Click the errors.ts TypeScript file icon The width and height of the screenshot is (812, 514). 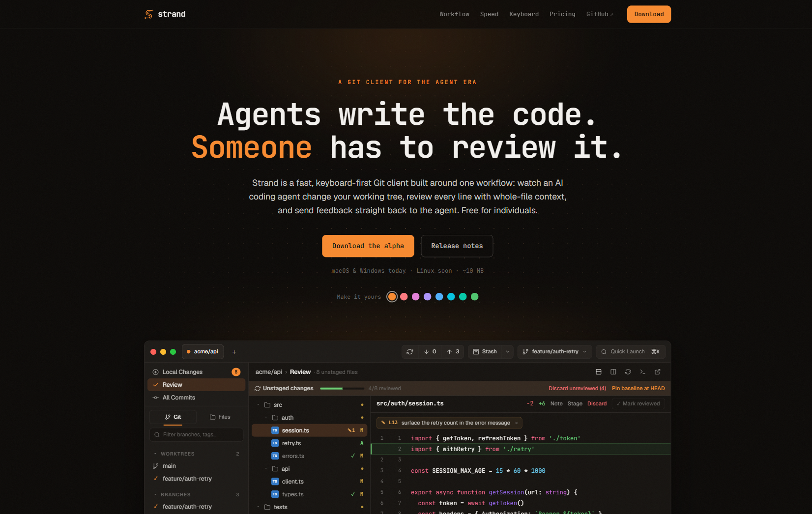click(275, 456)
